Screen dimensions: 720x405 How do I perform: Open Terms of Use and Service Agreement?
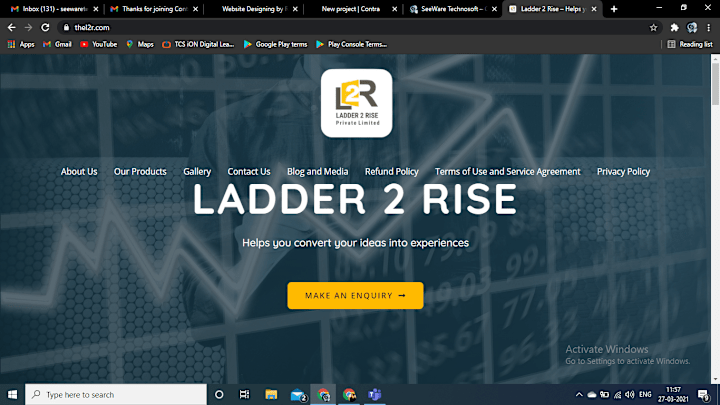point(507,172)
